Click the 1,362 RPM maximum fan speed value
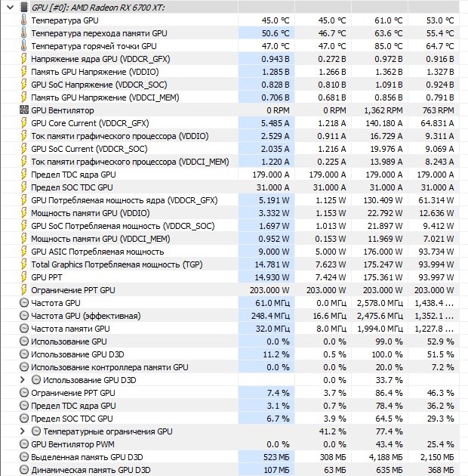 coord(383,110)
